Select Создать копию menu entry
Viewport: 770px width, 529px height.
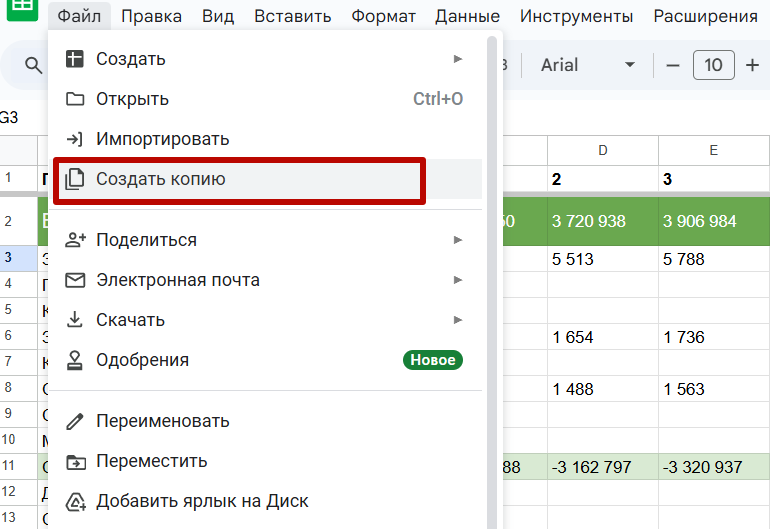pyautogui.click(x=160, y=180)
